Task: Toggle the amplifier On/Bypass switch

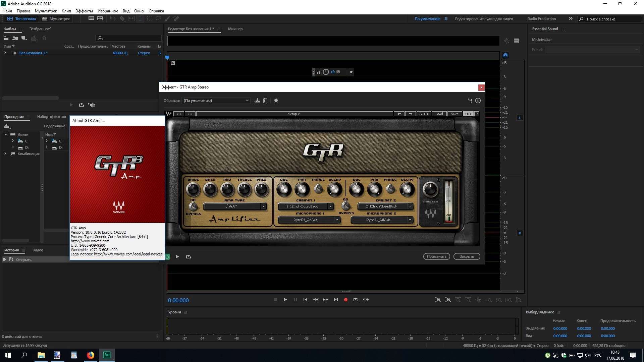Action: 193,206
